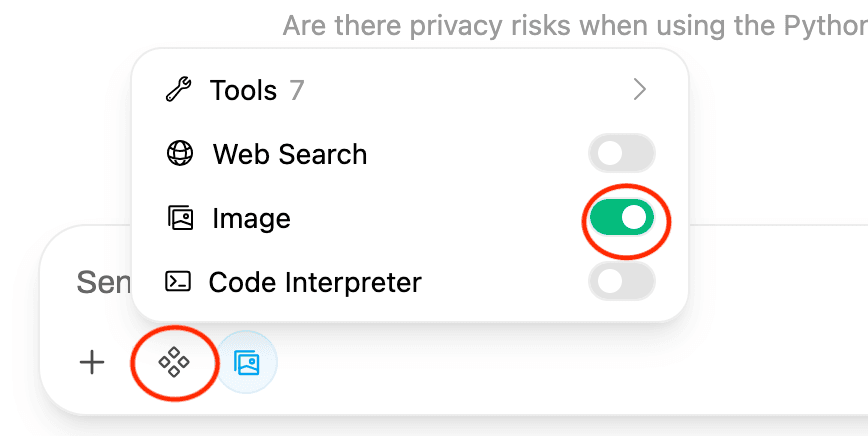
Task: Enable the Web Search toggle
Action: [x=621, y=154]
